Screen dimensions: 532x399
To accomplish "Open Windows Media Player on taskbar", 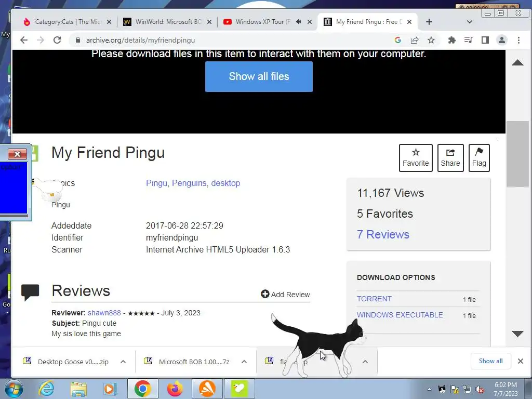I will point(110,389).
